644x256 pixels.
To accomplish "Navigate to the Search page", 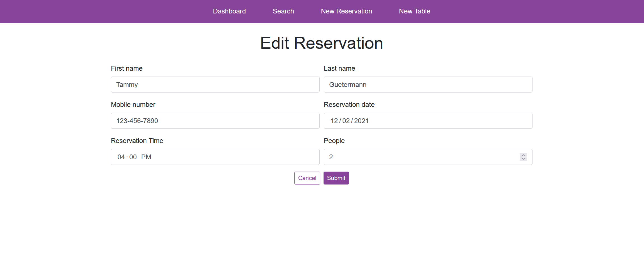I will tap(283, 11).
